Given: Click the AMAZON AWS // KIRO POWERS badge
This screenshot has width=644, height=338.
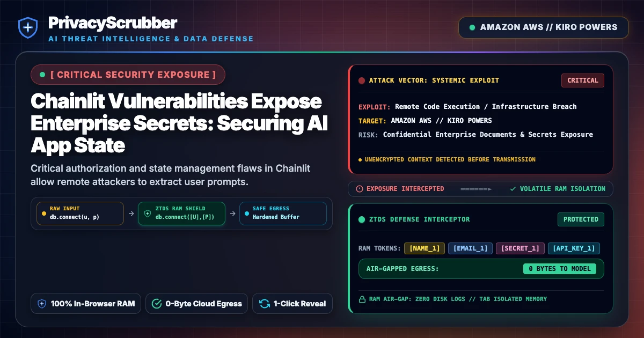Looking at the screenshot, I should pos(543,27).
